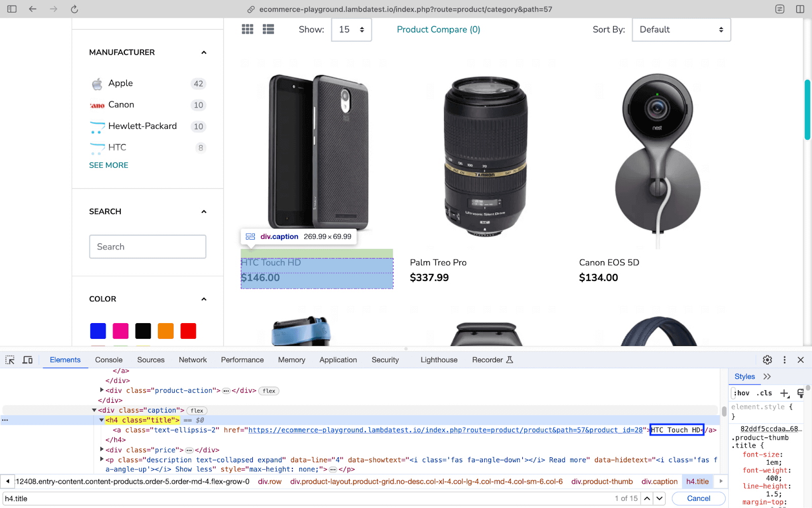Open the Memory tab
Screen dimensions: 812x508
(292, 360)
